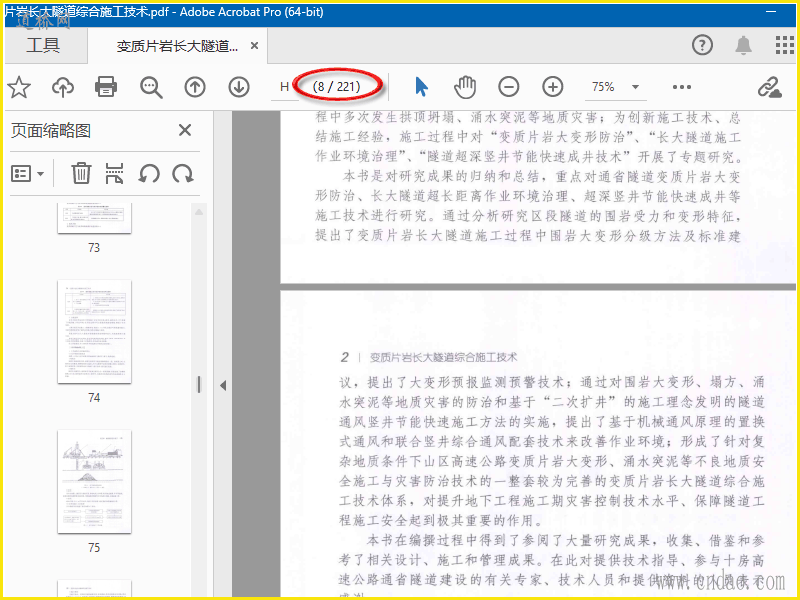The height and width of the screenshot is (600, 800).
Task: Rotate pages clockwise
Action: tap(182, 174)
